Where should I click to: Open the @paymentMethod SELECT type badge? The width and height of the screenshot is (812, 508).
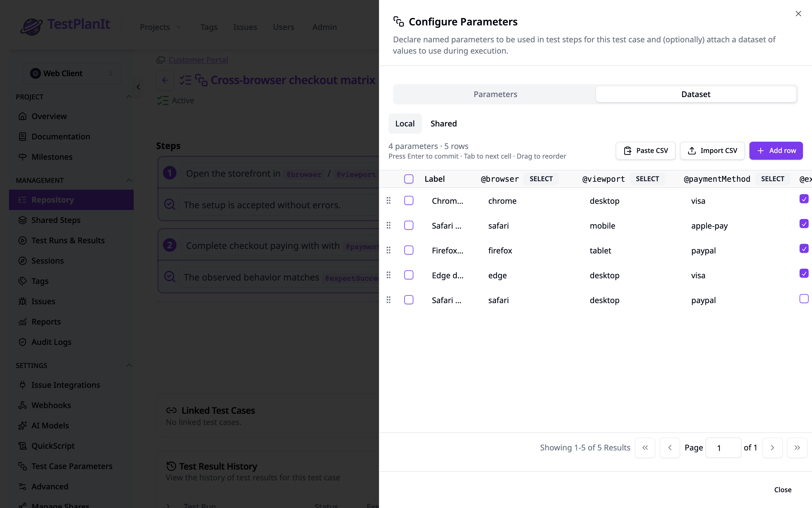click(x=773, y=179)
